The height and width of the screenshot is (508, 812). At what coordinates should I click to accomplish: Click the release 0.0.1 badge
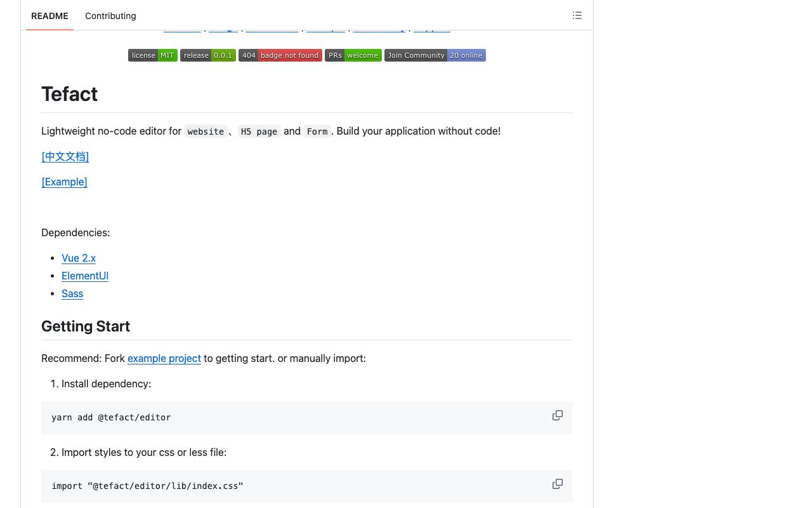click(208, 55)
